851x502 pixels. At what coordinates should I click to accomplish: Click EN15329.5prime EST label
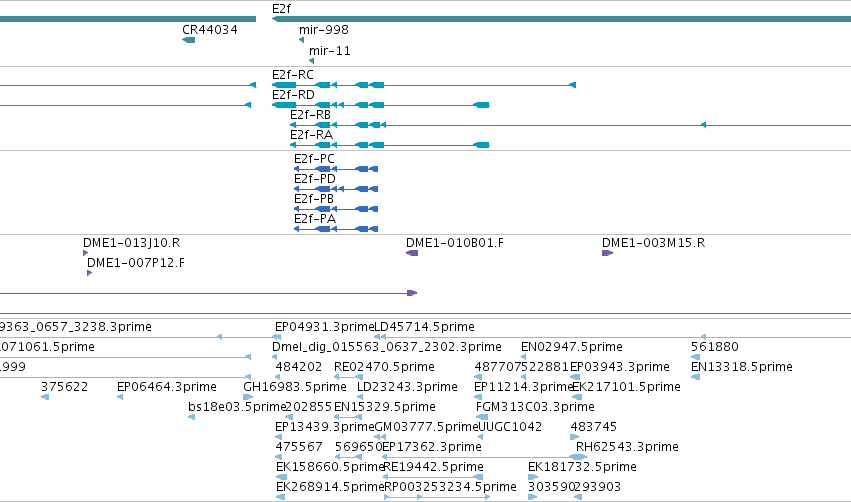tap(385, 408)
